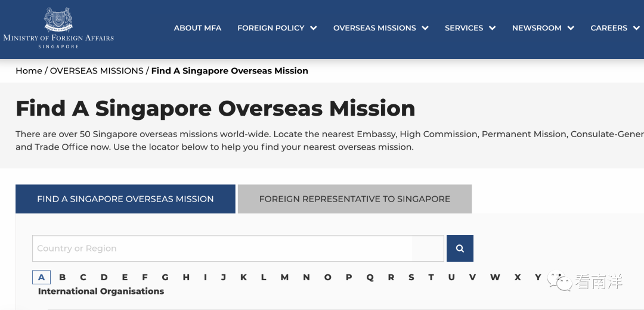Filter missions by letter I
The image size is (644, 310).
click(x=205, y=278)
